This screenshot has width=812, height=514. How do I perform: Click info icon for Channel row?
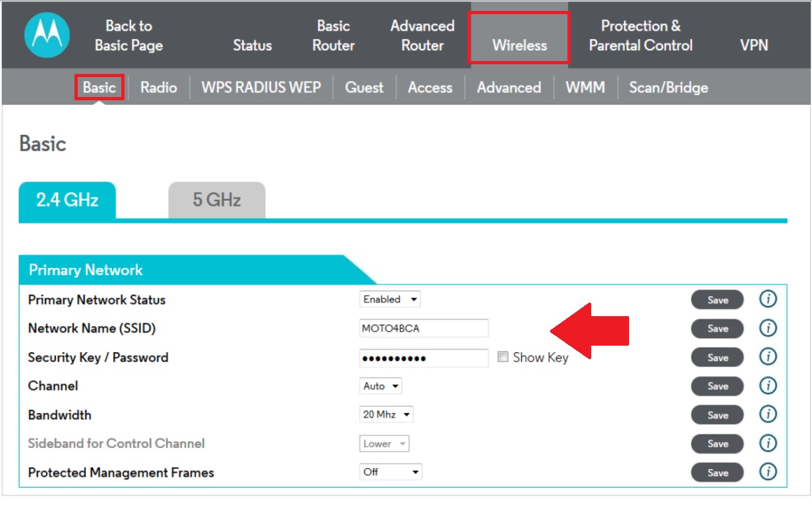click(x=768, y=385)
